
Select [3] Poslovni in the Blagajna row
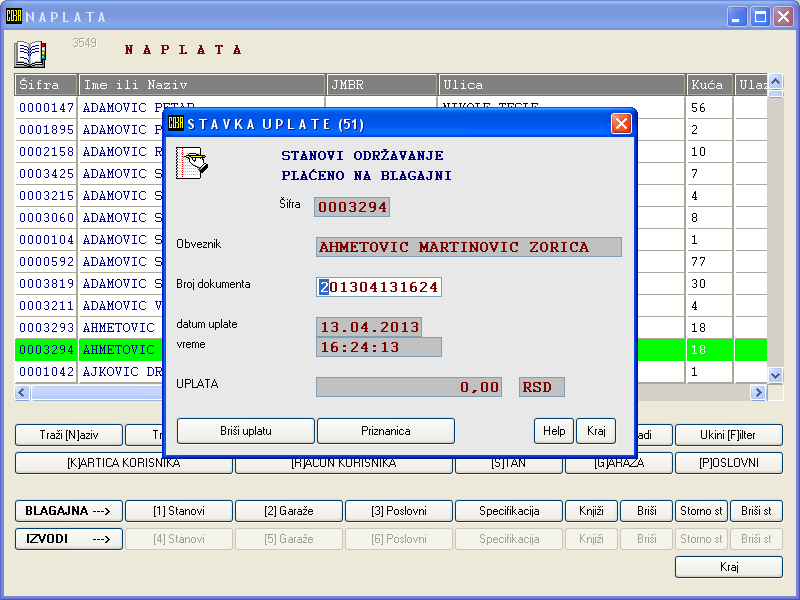(x=399, y=511)
